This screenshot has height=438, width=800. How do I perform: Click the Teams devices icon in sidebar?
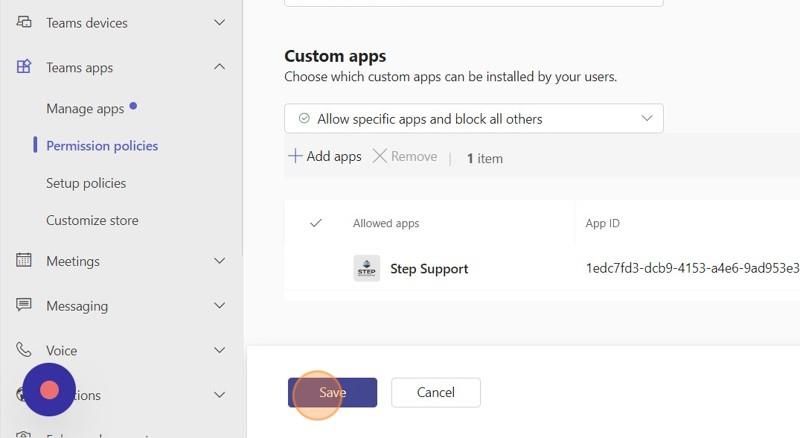pos(24,22)
